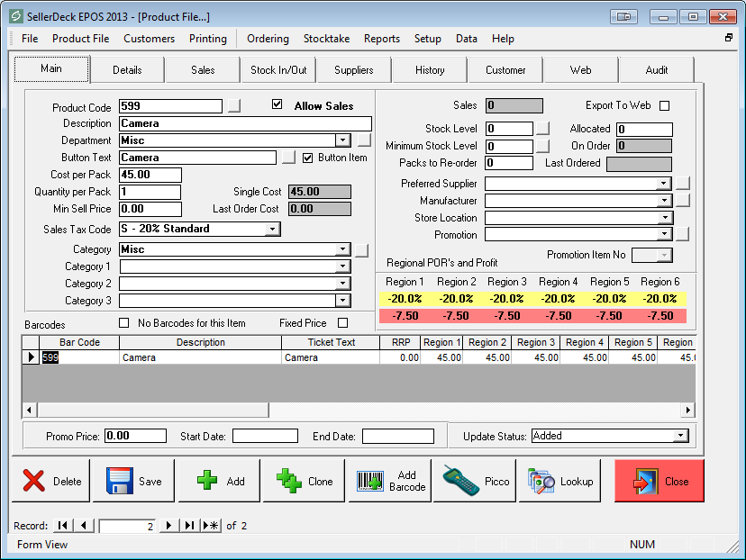Open the Stocktake menu
The height and width of the screenshot is (560, 746).
coord(326,39)
